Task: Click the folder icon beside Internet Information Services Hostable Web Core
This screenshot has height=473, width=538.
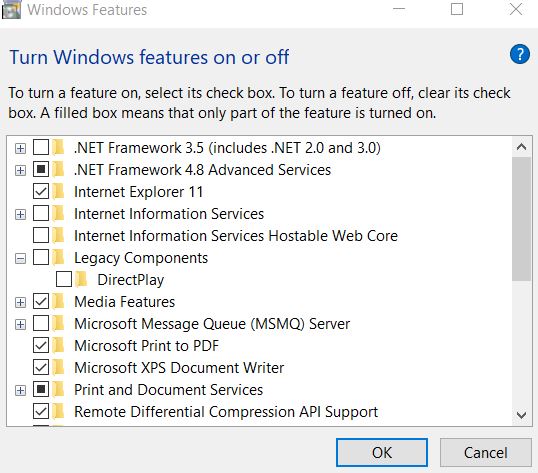Action: click(x=59, y=235)
